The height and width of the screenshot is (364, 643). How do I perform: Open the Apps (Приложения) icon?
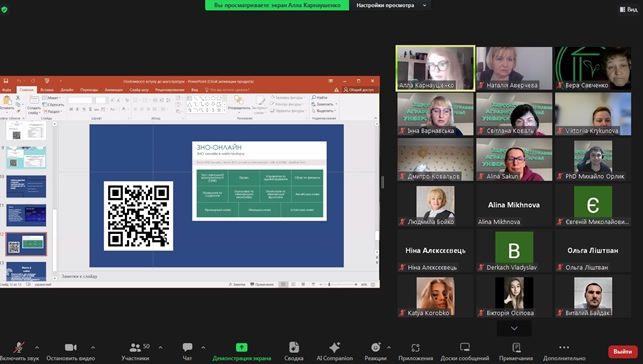415,348
